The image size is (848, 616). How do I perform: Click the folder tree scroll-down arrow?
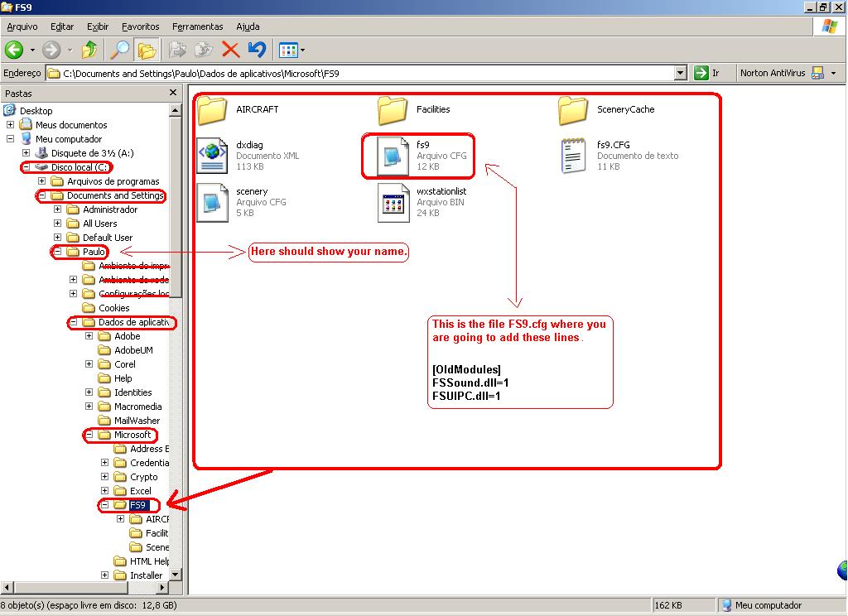click(x=176, y=574)
